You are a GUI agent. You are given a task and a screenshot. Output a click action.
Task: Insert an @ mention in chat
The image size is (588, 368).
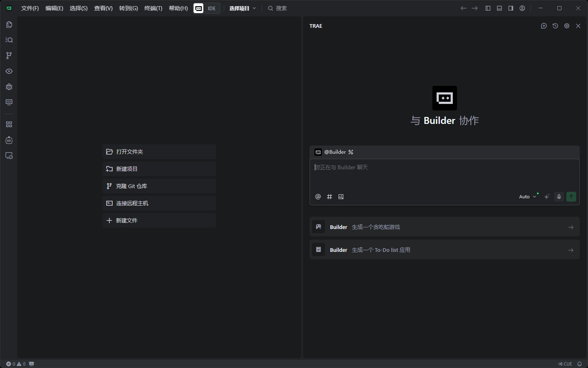[318, 197]
